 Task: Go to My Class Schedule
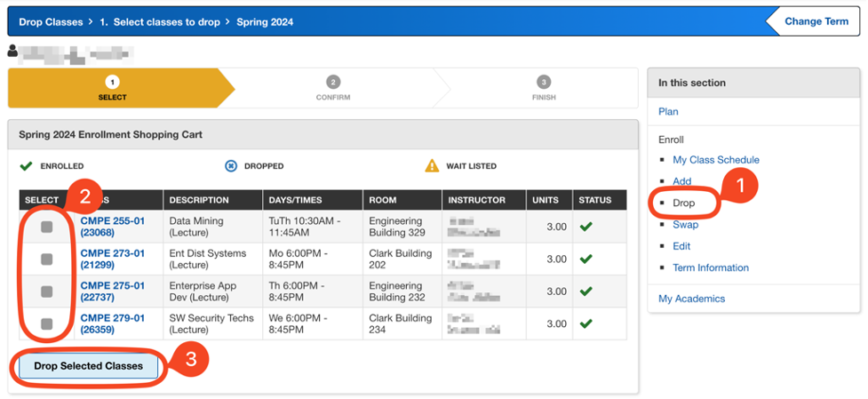point(715,160)
